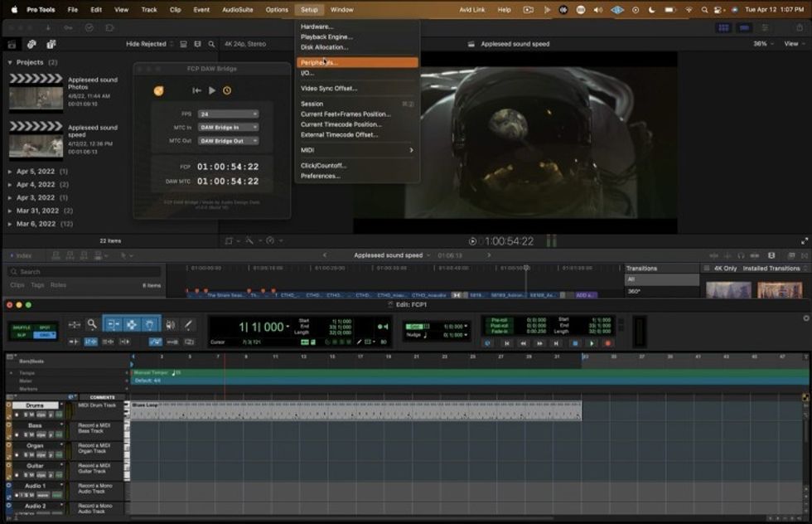Open the AudioSuite menu in menu bar

click(x=238, y=9)
